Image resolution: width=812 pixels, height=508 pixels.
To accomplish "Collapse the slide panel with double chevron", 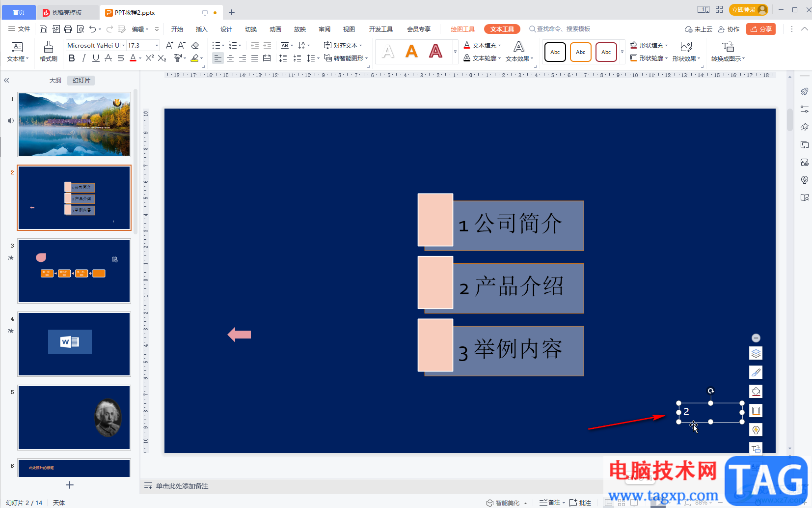I will tap(6, 80).
